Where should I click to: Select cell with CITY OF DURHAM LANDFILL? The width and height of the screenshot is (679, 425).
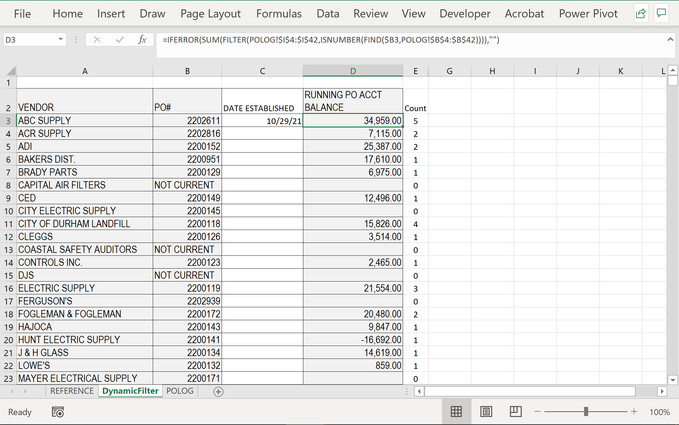(x=84, y=224)
